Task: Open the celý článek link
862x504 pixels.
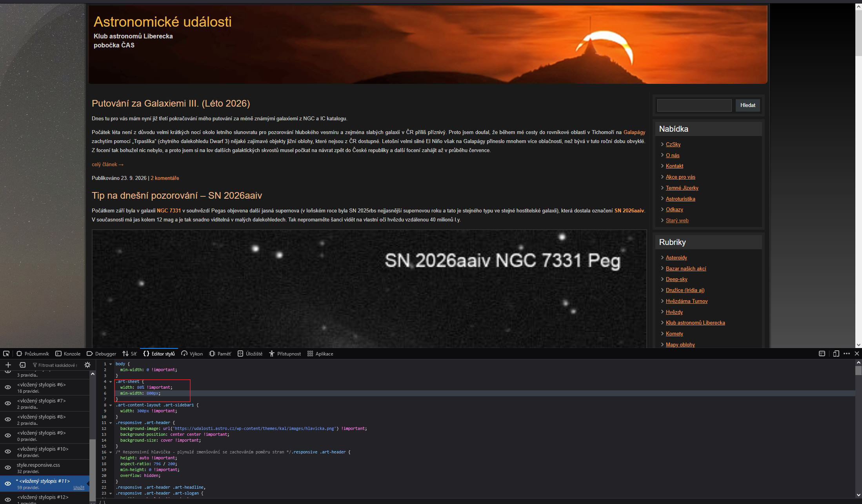Action: point(107,164)
